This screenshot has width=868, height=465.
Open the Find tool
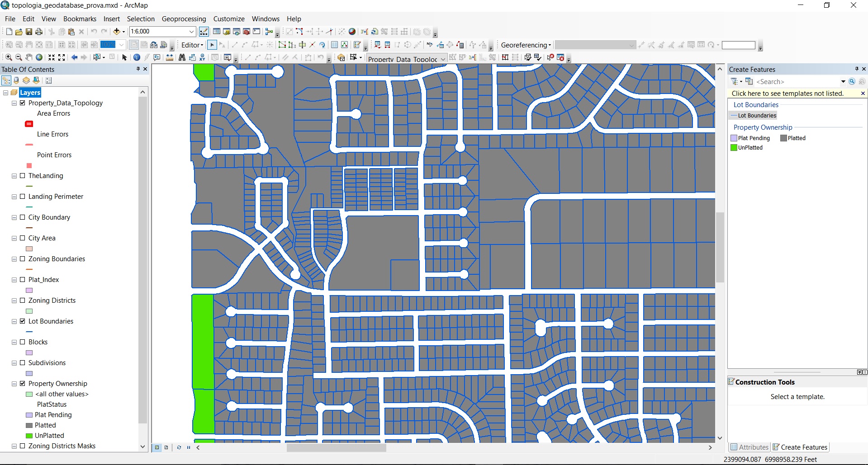coord(181,57)
